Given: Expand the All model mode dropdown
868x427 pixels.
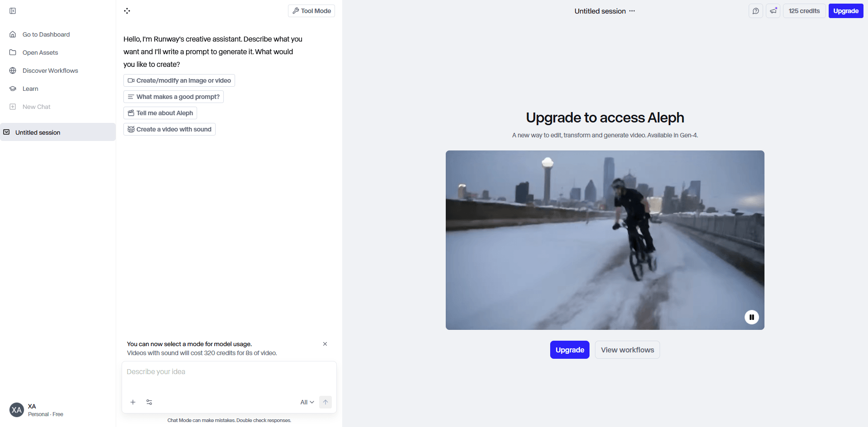Looking at the screenshot, I should tap(307, 402).
